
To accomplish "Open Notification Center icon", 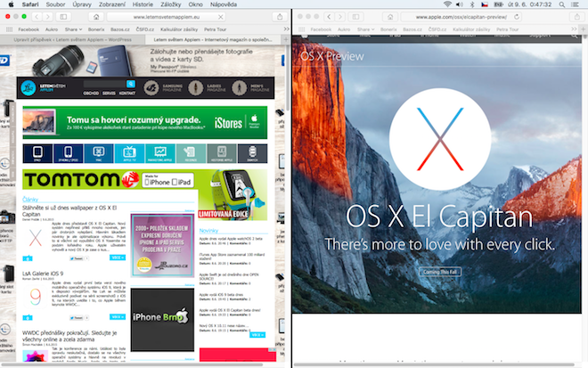I will pyautogui.click(x=575, y=4).
